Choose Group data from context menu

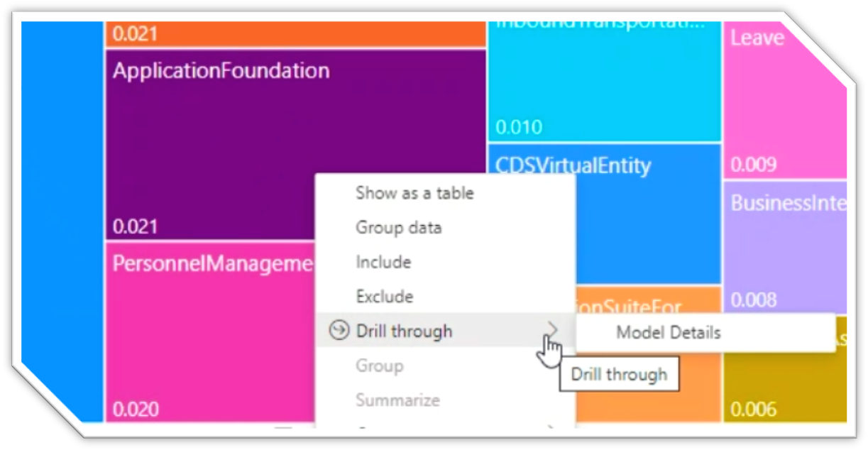coord(398,227)
